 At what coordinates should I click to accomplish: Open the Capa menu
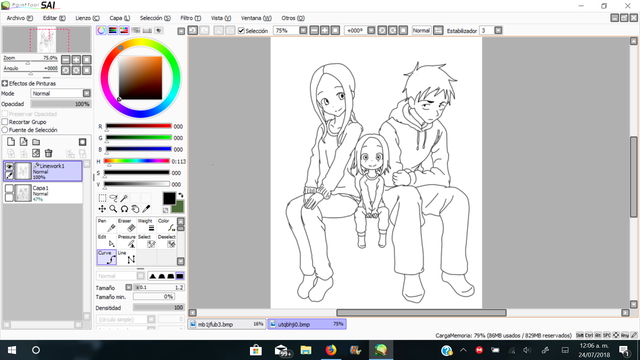(120, 18)
